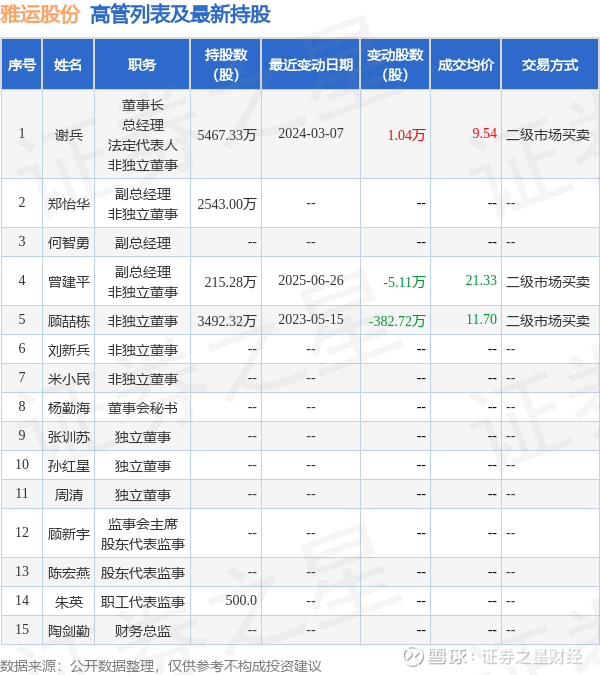Click the 姓名 column header
This screenshot has width=600, height=675.
[68, 65]
